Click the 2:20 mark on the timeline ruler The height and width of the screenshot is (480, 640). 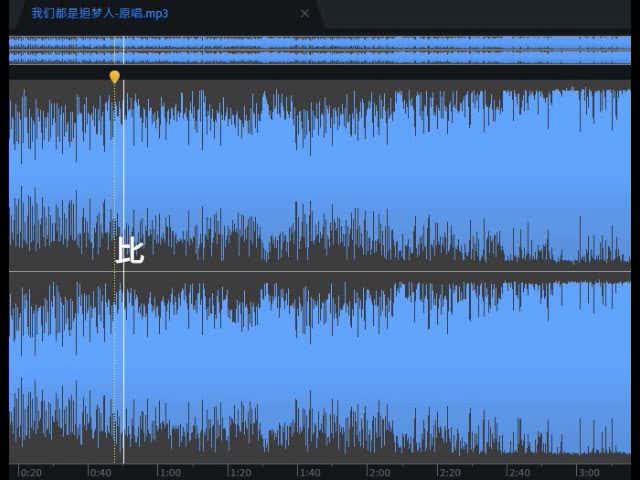tap(450, 473)
